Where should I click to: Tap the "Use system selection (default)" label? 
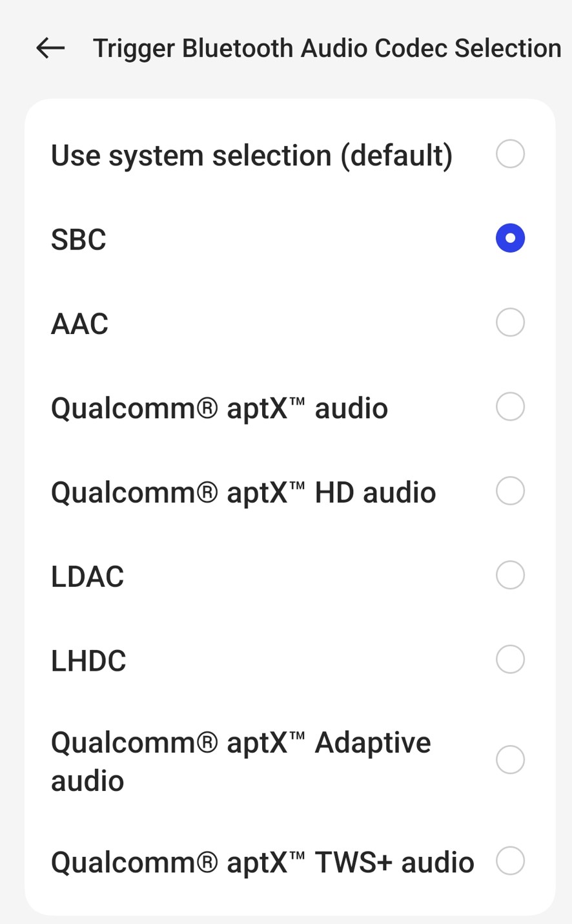252,156
